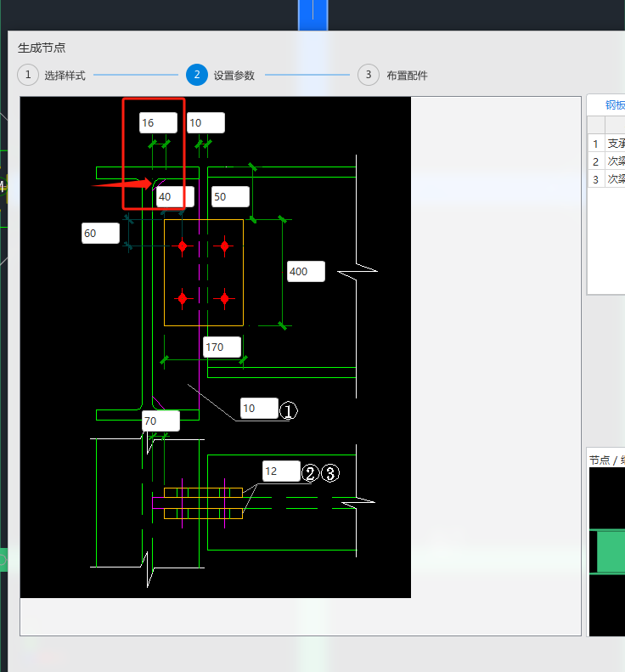Select the 设置参数 step label
Image resolution: width=625 pixels, height=672 pixels.
tap(234, 76)
